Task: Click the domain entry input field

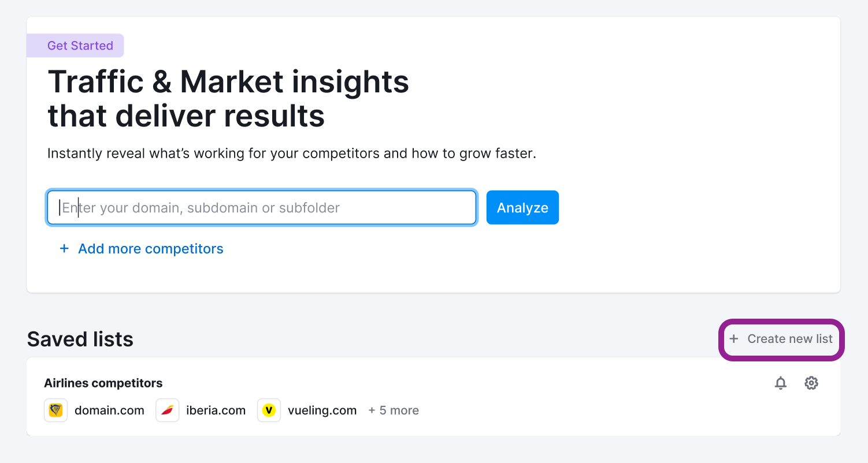Action: coord(261,207)
